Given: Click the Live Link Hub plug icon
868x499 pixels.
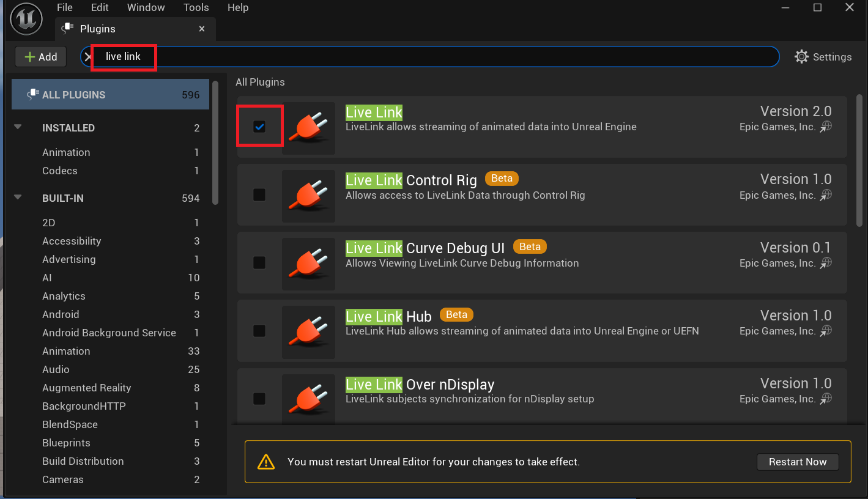Looking at the screenshot, I should click(308, 331).
